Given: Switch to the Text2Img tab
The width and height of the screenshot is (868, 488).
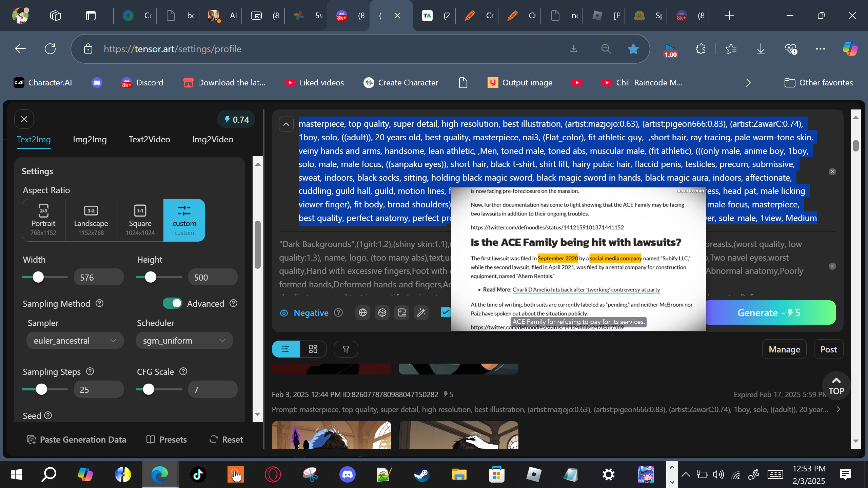Looking at the screenshot, I should tap(34, 139).
